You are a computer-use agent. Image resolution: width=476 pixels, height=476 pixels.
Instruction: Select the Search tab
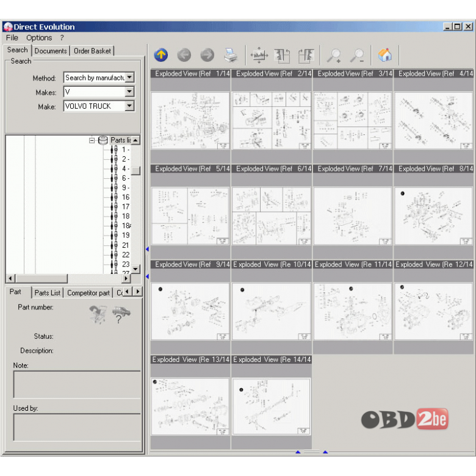pyautogui.click(x=17, y=50)
